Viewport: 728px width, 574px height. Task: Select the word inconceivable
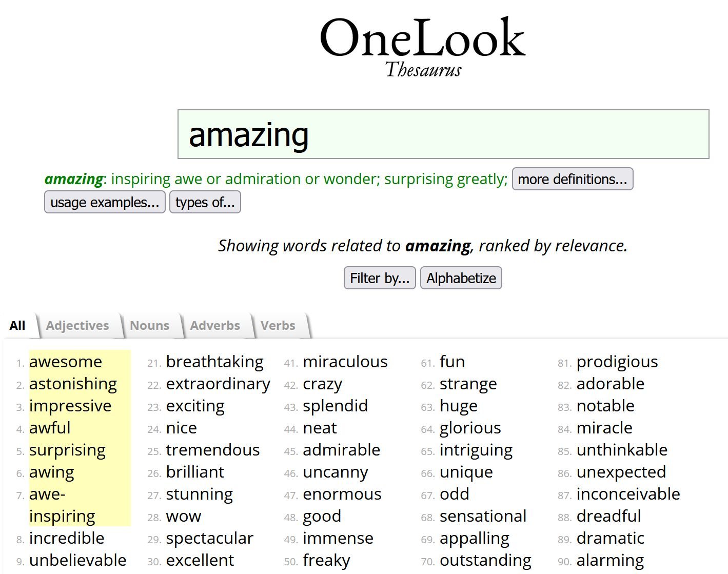(x=628, y=494)
